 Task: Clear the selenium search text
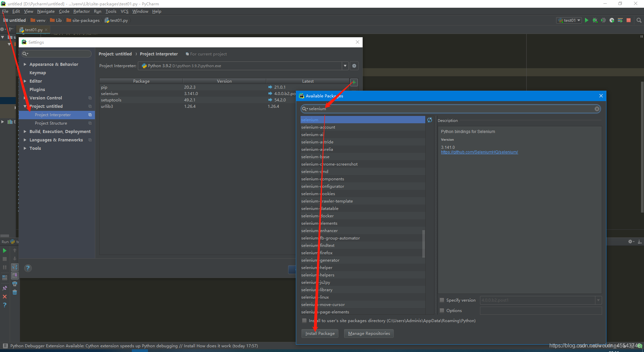597,109
